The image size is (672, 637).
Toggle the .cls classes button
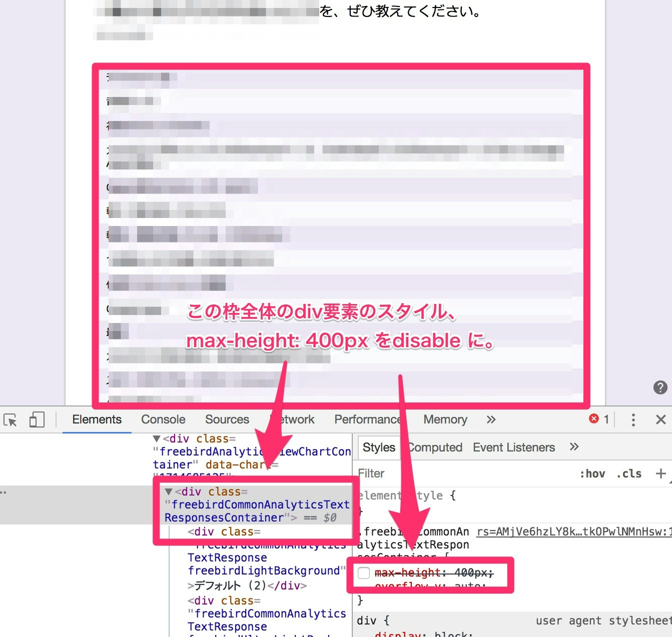pos(629,473)
